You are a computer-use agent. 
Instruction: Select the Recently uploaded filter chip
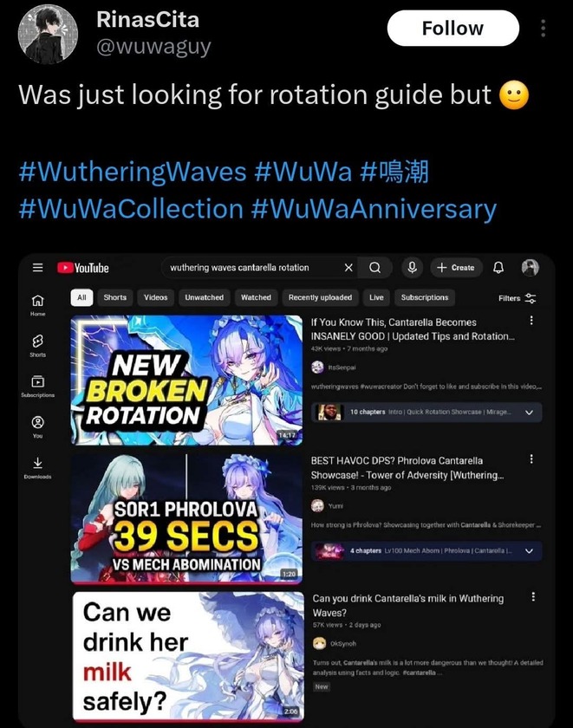point(320,297)
